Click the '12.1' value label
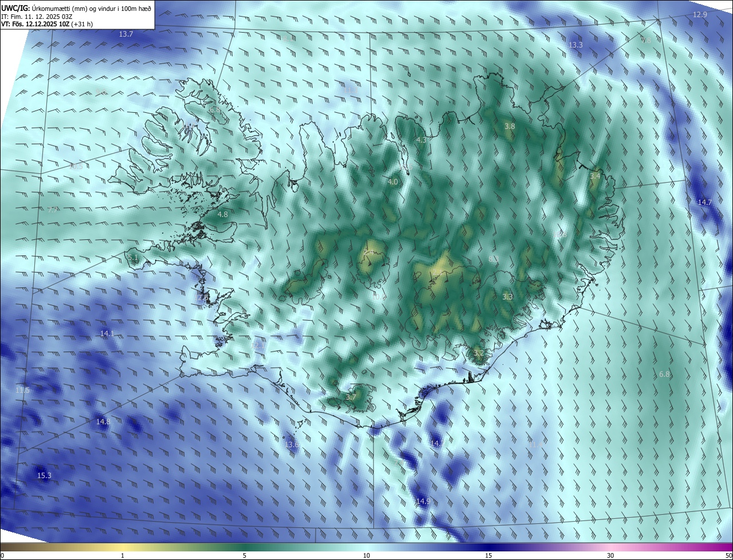This screenshot has width=733, height=560. pyautogui.click(x=259, y=346)
